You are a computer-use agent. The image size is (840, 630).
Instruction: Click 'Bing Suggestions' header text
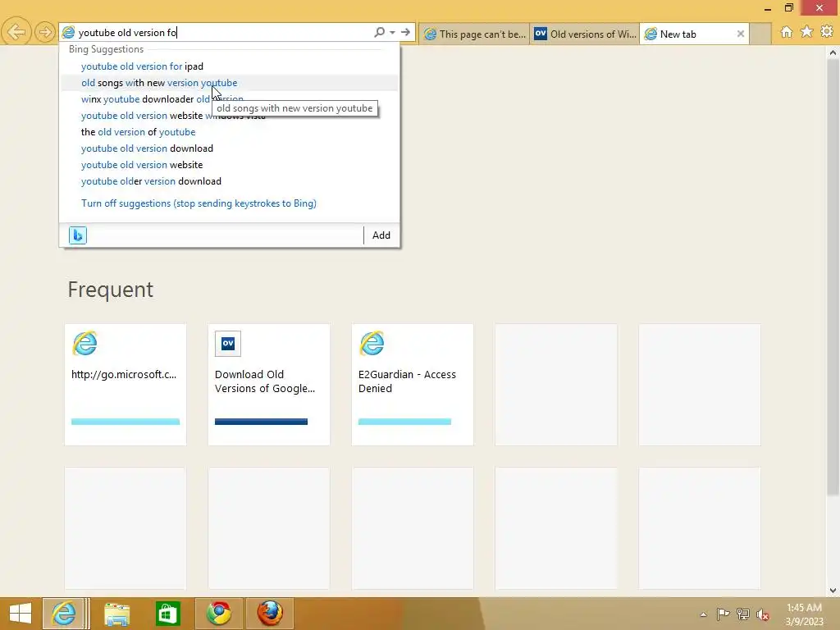106,49
